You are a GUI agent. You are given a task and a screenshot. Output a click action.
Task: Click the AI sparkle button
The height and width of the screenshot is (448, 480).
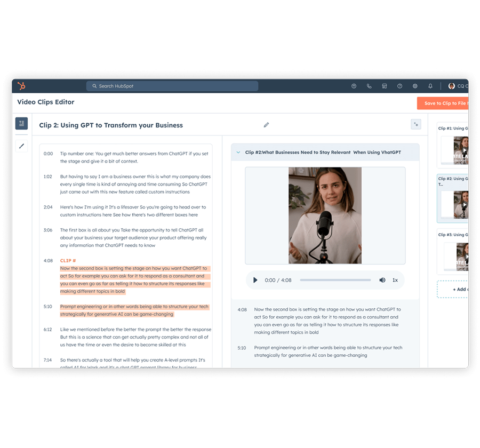(x=416, y=124)
